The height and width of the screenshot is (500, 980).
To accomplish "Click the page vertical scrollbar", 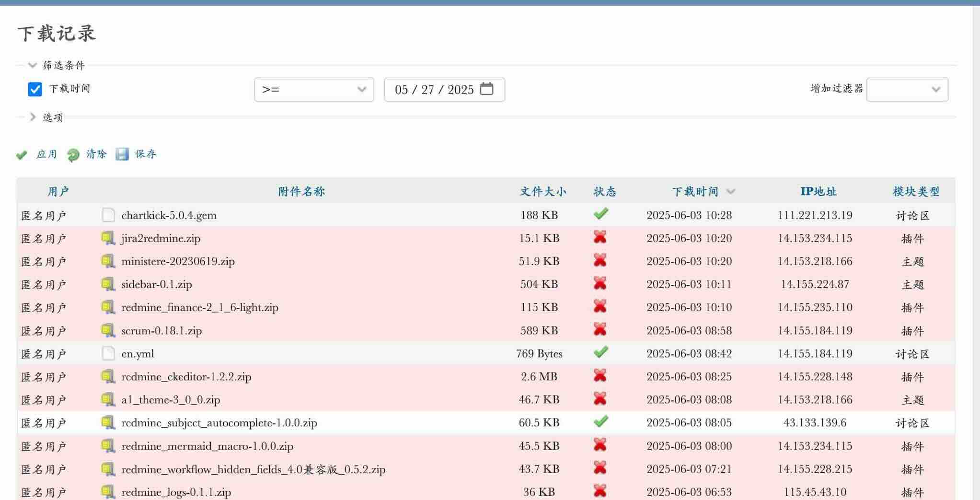I will (x=976, y=253).
